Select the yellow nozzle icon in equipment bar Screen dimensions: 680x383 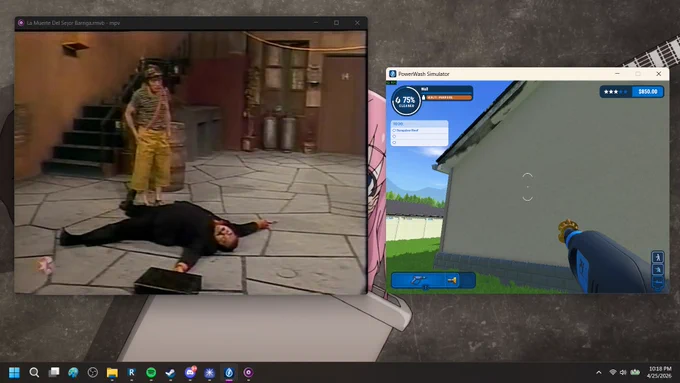(452, 281)
